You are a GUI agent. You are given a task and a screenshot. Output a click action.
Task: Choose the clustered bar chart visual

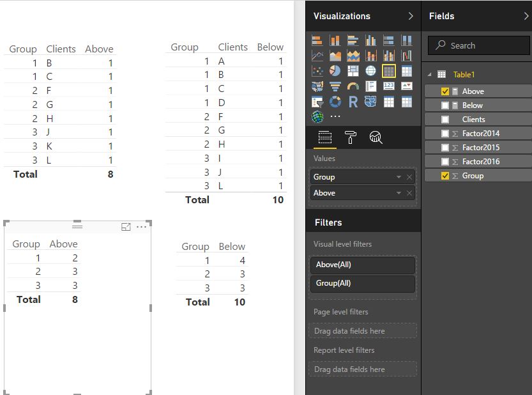pos(353,40)
